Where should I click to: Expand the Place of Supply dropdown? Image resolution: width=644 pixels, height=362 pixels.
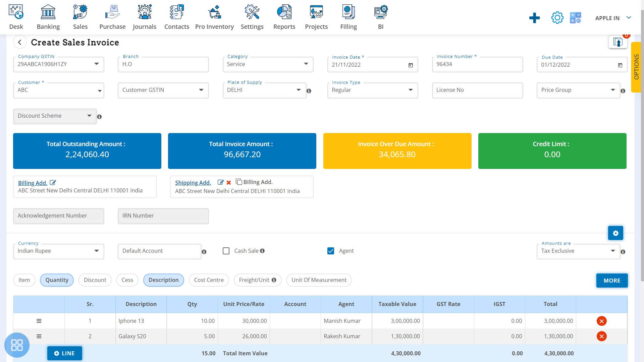pyautogui.click(x=265, y=90)
